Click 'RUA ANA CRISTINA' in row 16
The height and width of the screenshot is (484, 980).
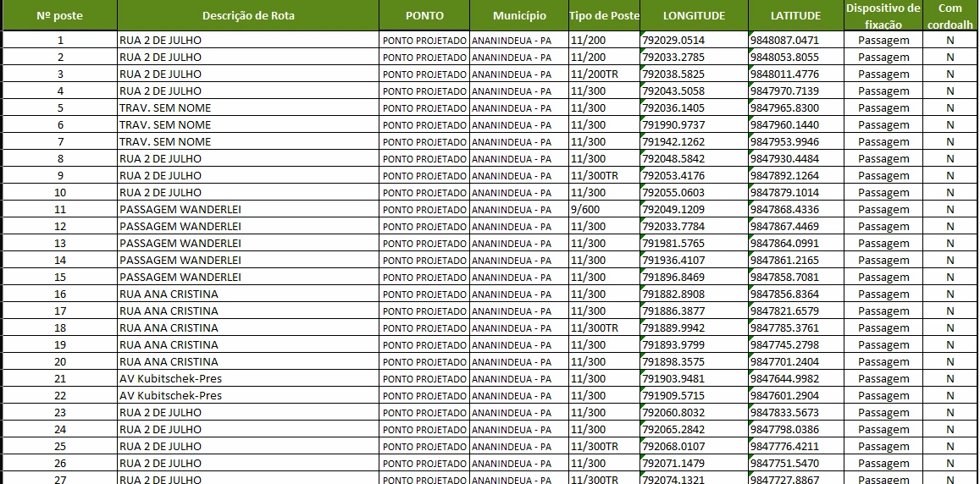tap(248, 294)
